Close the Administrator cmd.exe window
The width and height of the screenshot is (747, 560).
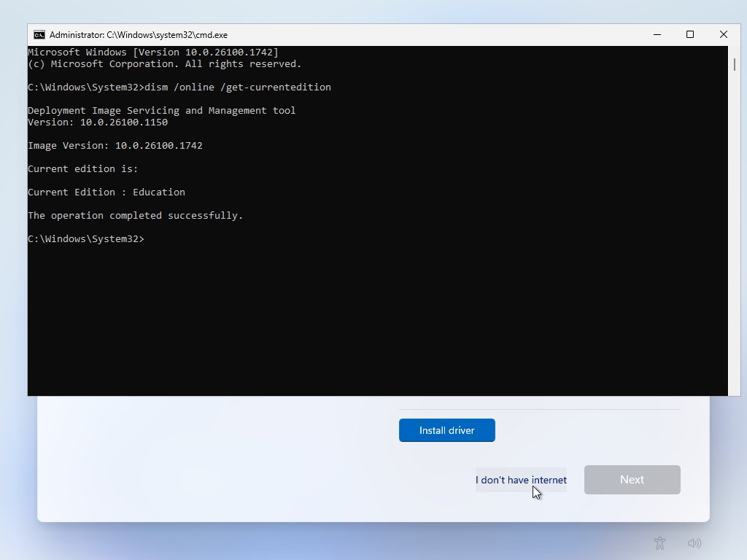tap(723, 35)
